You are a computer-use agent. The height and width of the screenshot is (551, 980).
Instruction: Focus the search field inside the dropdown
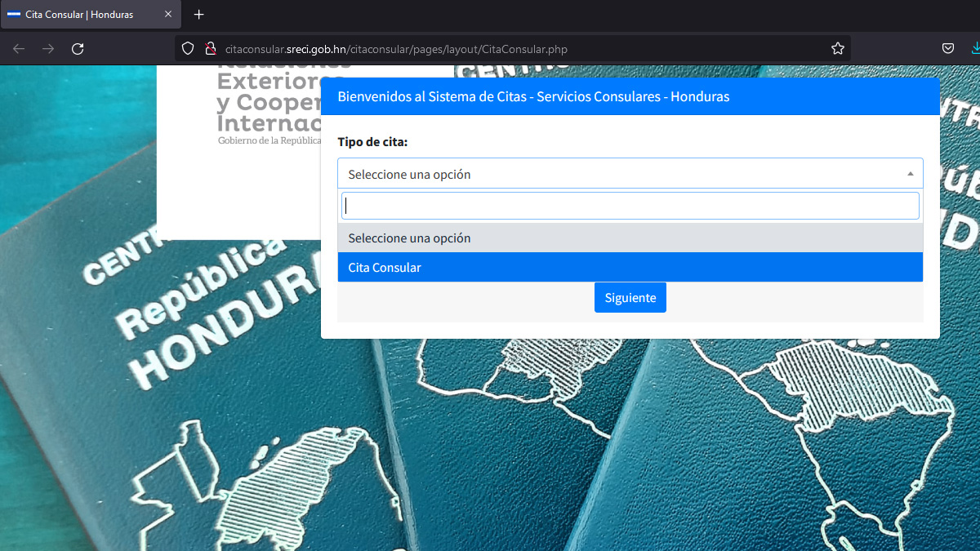tap(630, 206)
